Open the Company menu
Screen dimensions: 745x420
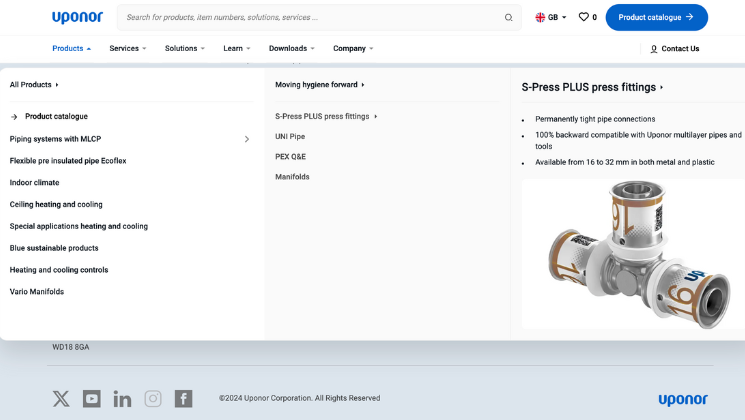(x=353, y=48)
